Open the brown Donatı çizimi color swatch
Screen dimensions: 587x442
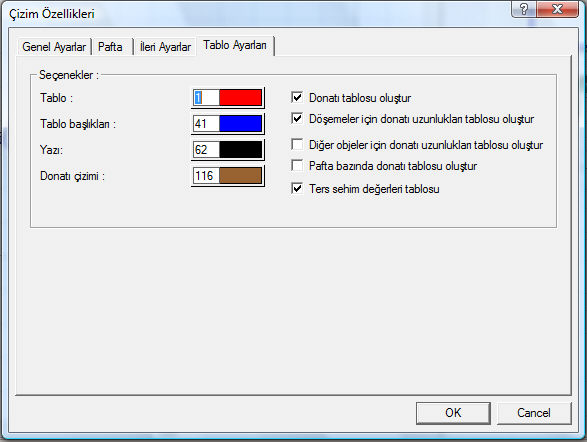240,176
